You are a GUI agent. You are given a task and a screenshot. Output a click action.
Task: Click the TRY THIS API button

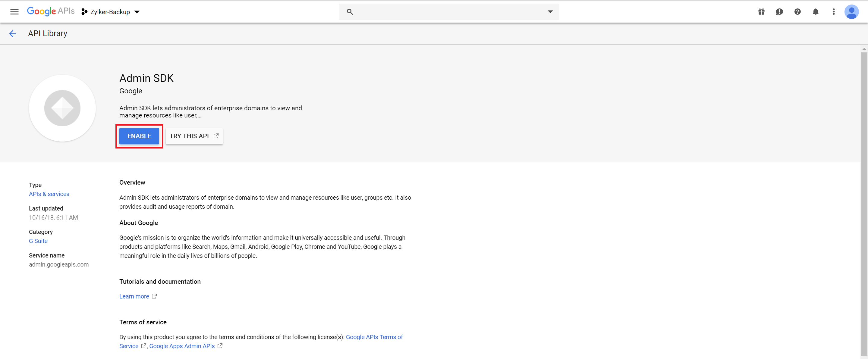pyautogui.click(x=194, y=136)
